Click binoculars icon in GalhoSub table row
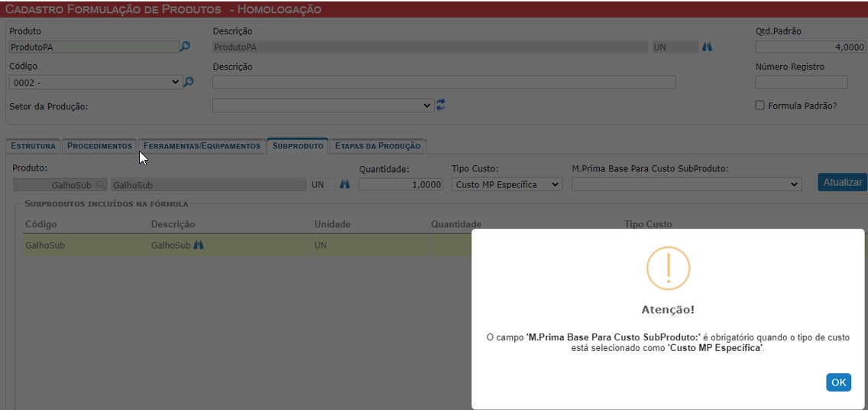This screenshot has width=868, height=410. coord(198,244)
